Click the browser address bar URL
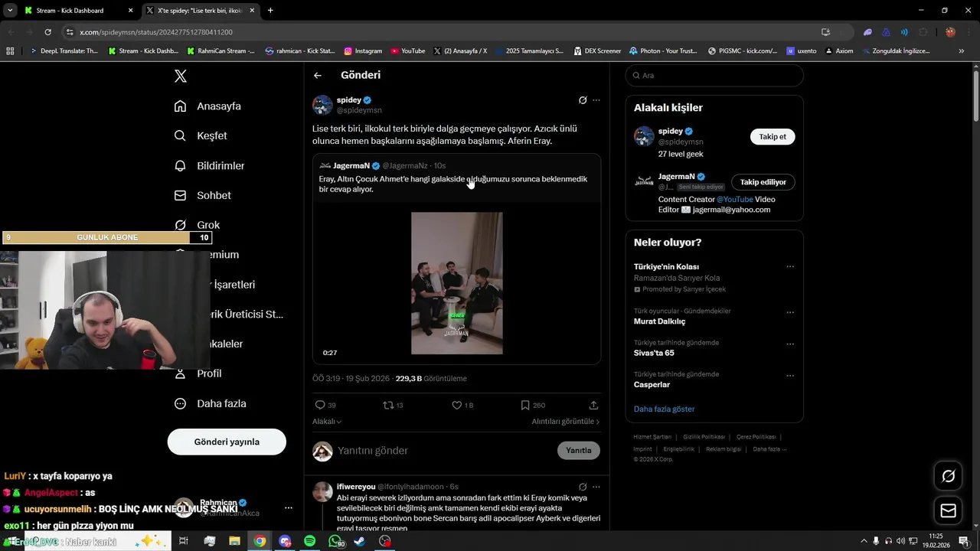 pos(156,32)
